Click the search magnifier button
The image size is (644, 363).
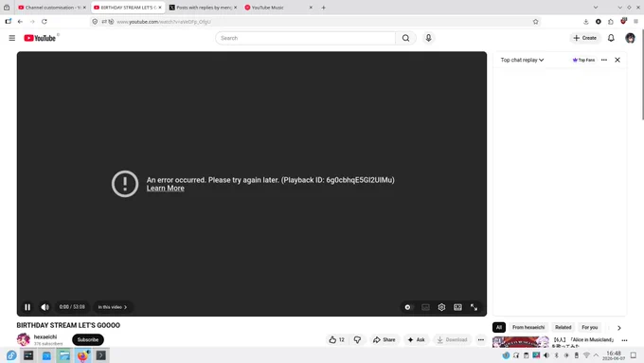point(405,38)
